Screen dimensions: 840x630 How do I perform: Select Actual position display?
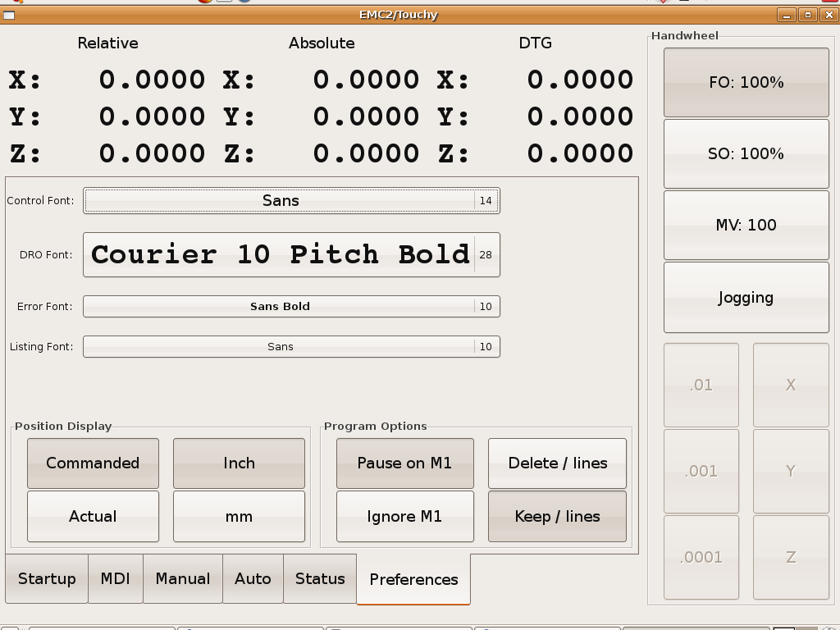(x=93, y=517)
